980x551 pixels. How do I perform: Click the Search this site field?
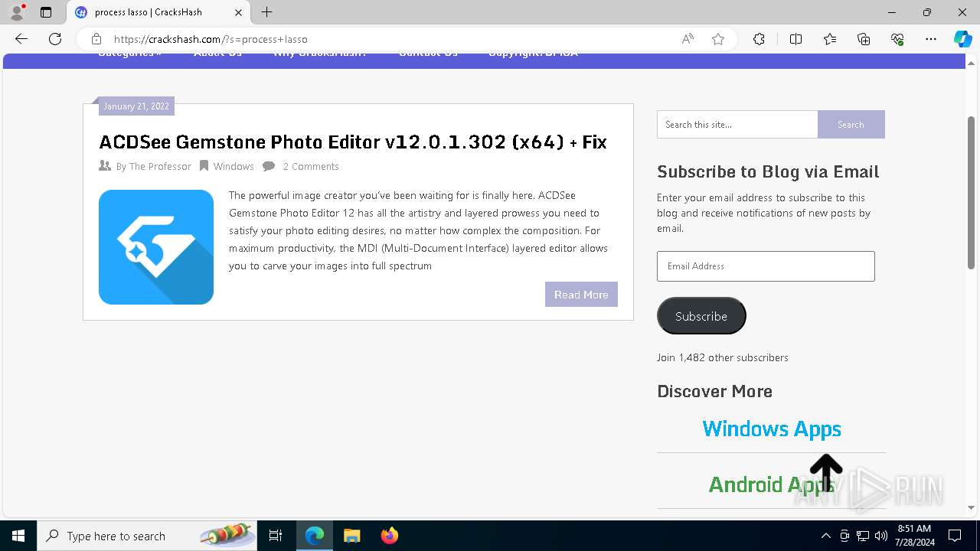(x=737, y=124)
